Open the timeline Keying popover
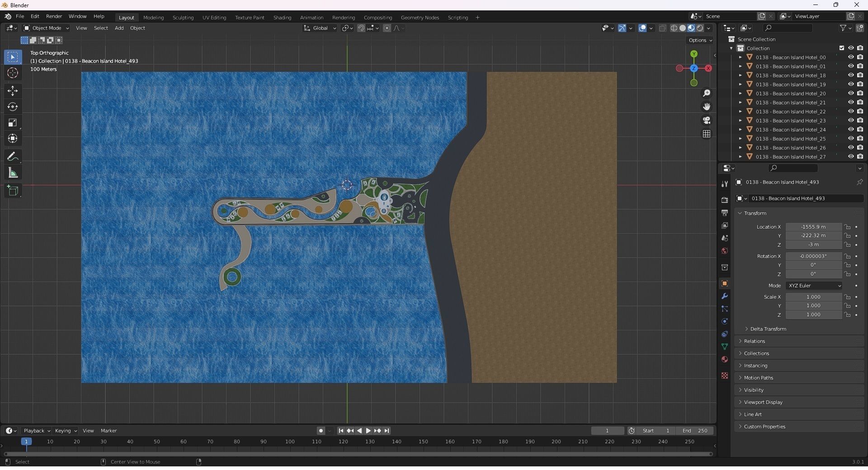This screenshot has width=868, height=470. point(66,431)
